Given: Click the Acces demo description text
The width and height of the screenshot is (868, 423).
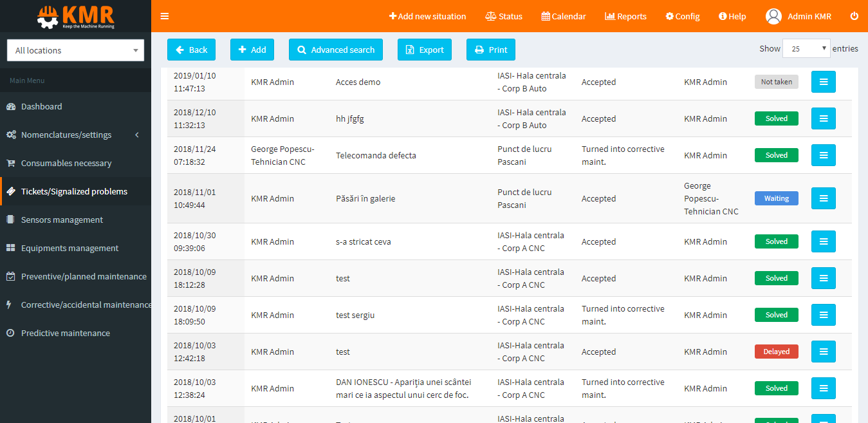Looking at the screenshot, I should point(358,82).
